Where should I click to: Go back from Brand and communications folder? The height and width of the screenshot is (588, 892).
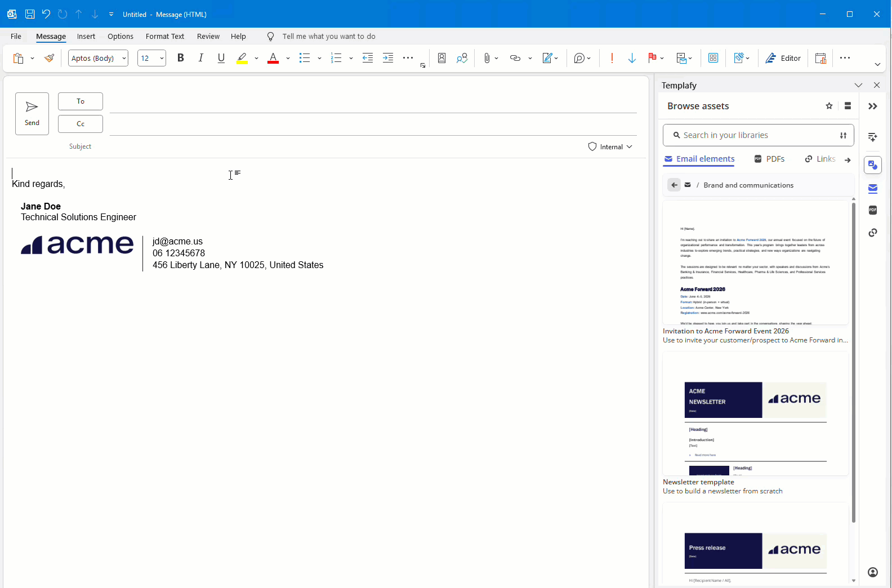[x=674, y=185]
